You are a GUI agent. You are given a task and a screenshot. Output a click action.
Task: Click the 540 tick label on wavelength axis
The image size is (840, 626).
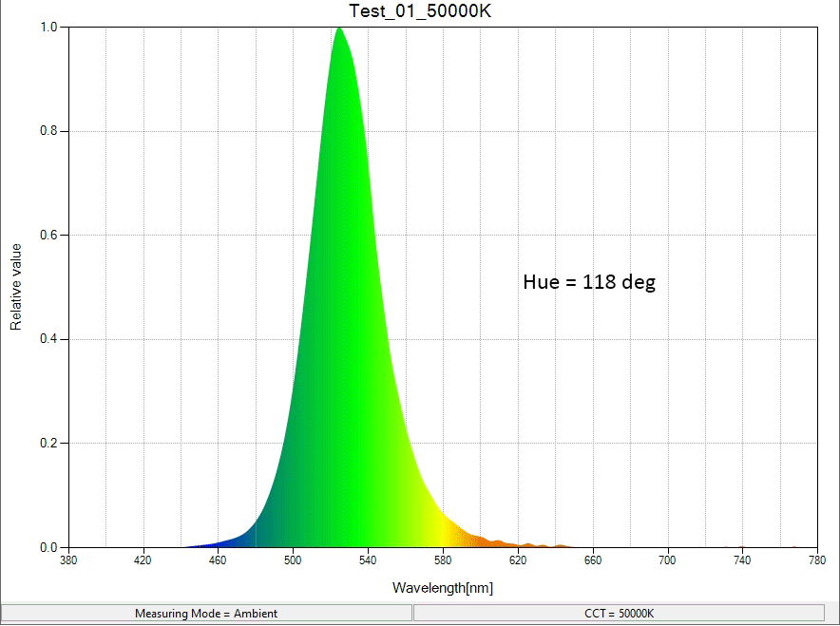pyautogui.click(x=368, y=560)
